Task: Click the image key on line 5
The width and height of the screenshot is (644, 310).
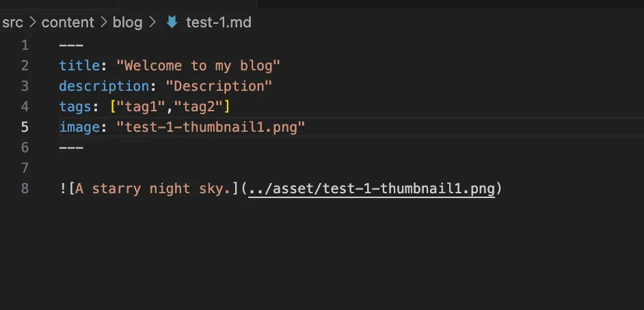Action: [x=79, y=127]
